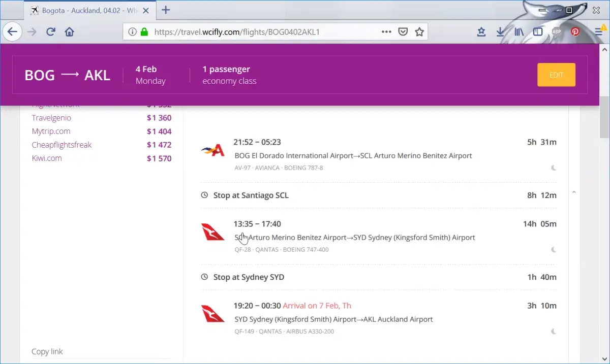Image resolution: width=610 pixels, height=364 pixels.
Task: Click the 13:35 – 17:40 flight time
Action: [x=257, y=224]
